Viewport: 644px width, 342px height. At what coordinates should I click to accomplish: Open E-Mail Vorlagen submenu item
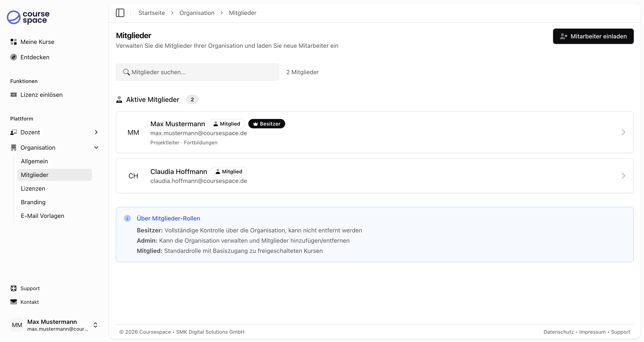pyautogui.click(x=43, y=216)
